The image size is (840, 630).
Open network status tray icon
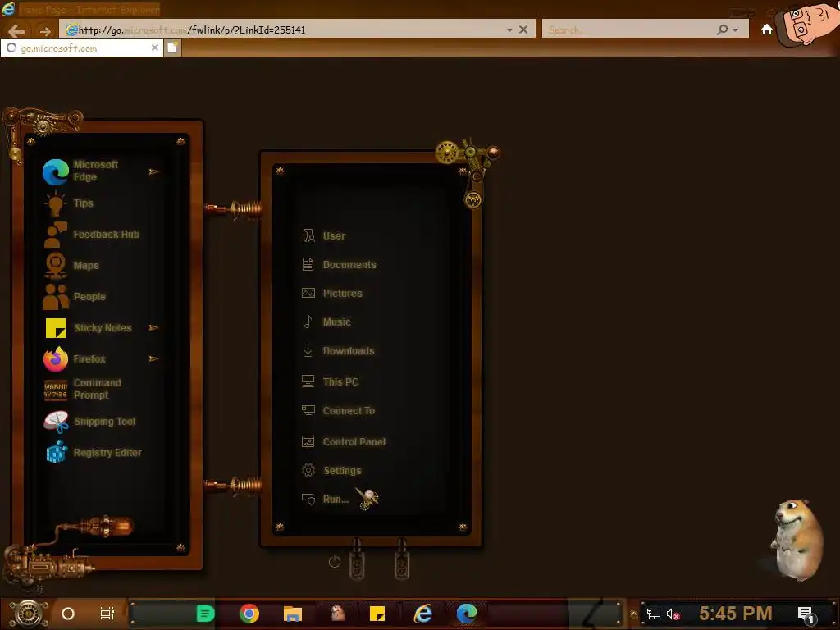click(x=654, y=614)
